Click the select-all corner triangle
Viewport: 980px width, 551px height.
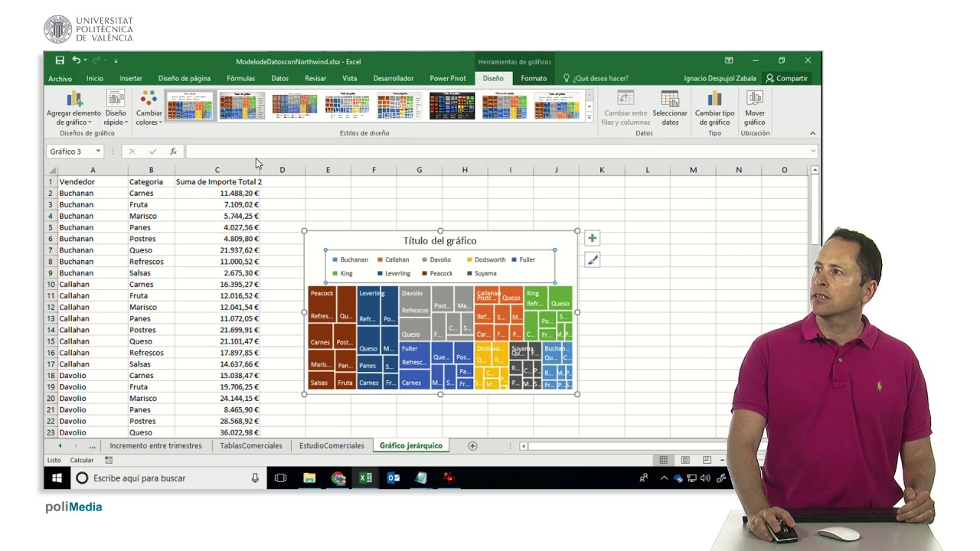(52, 170)
